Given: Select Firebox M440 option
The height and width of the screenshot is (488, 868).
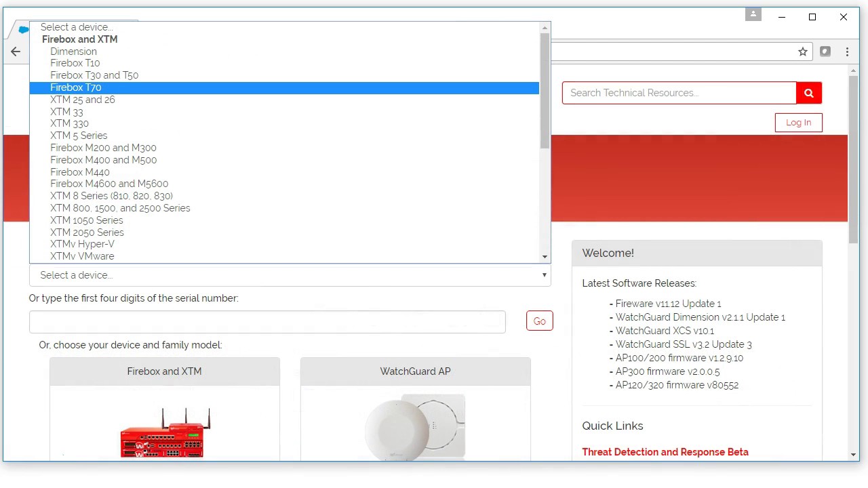Looking at the screenshot, I should pos(284,172).
